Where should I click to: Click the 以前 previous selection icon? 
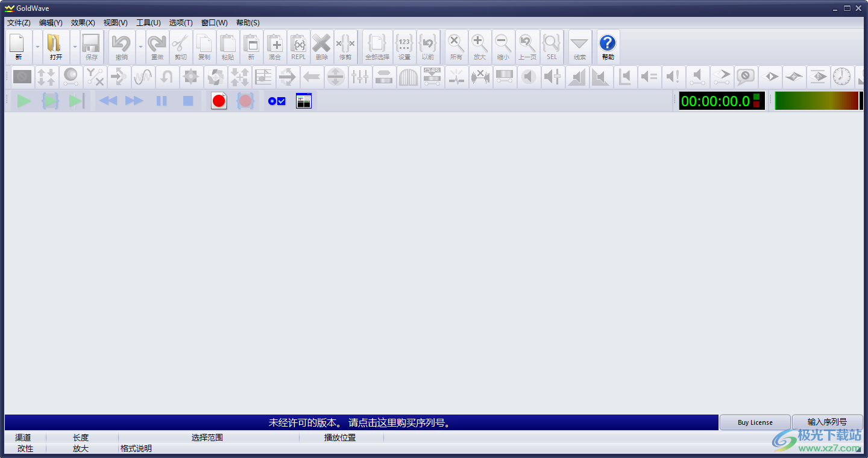point(428,47)
